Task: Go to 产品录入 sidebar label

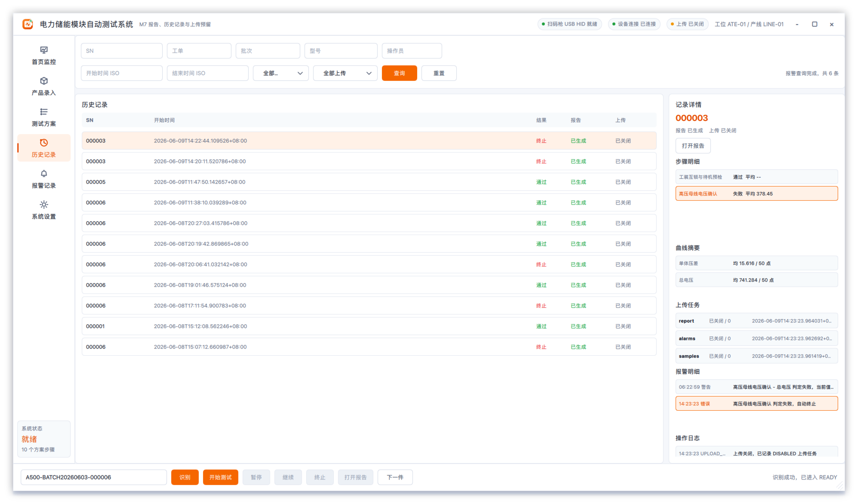Action: pyautogui.click(x=44, y=93)
